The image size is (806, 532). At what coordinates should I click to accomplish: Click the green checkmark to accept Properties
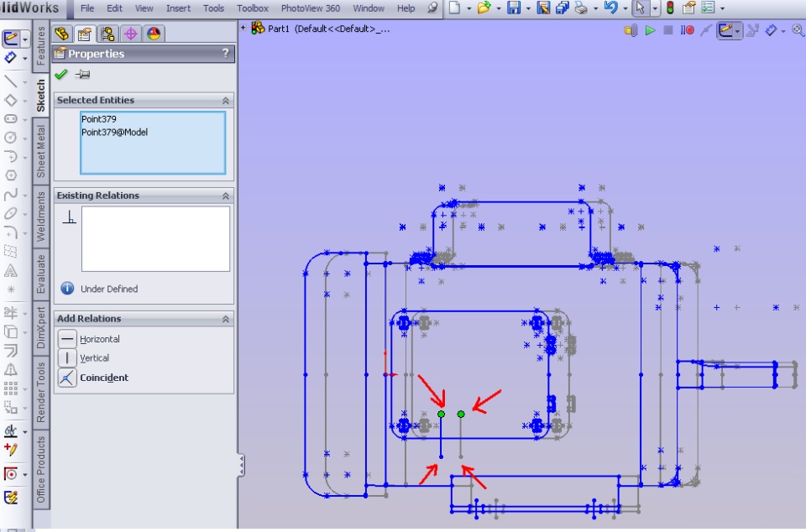(x=61, y=75)
